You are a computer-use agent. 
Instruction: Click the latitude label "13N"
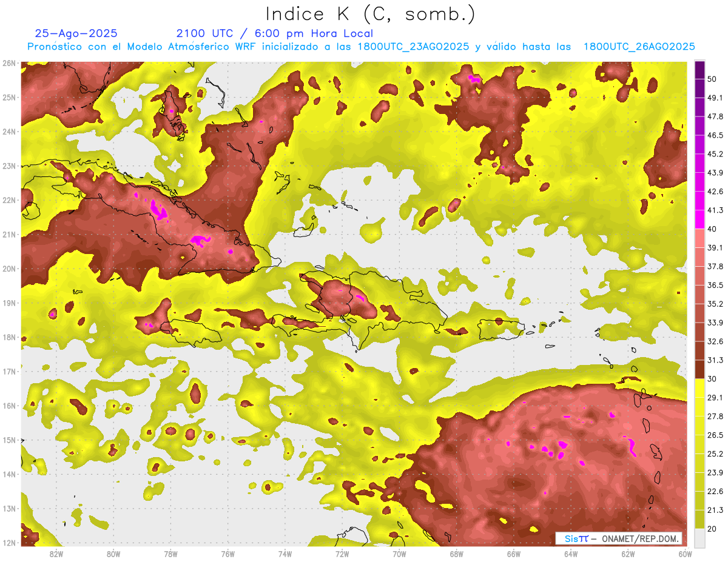click(9, 509)
